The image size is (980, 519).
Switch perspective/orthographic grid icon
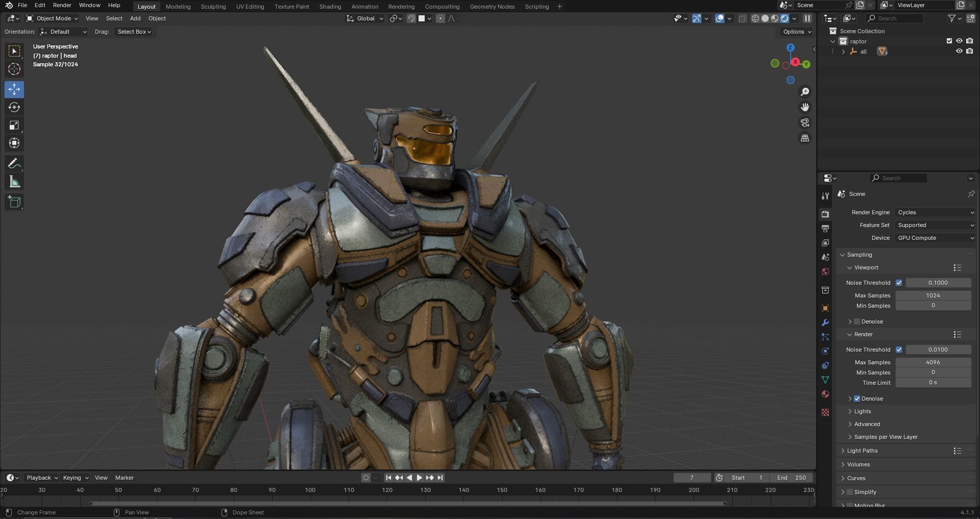click(x=805, y=138)
